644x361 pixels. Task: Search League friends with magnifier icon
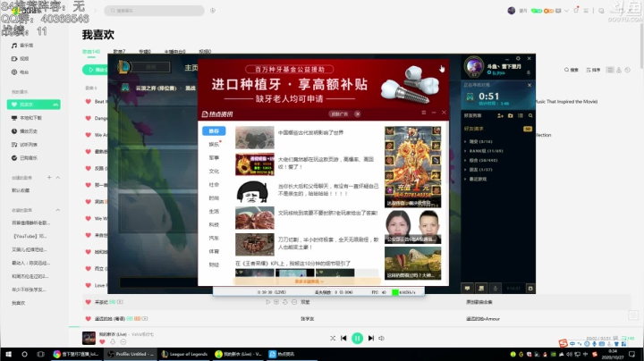click(530, 116)
